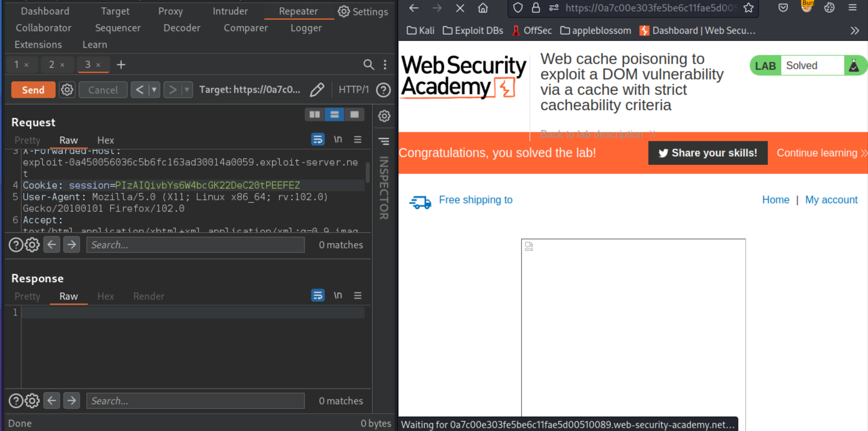Open request editor hamburger menu
868x431 pixels.
[x=358, y=139]
